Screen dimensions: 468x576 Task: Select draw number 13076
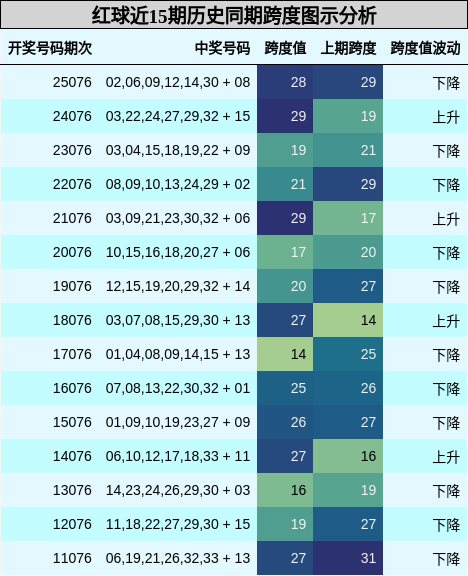coord(72,490)
